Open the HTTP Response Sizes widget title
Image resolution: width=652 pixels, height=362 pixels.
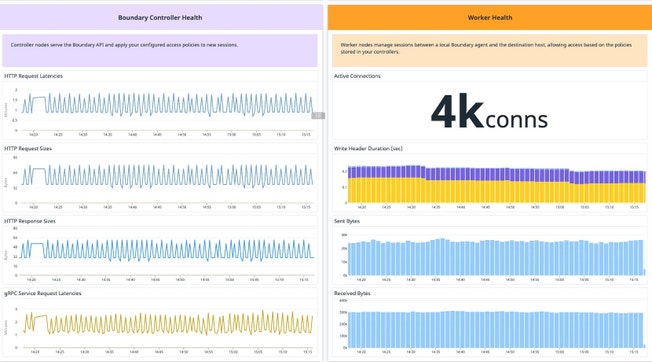pos(30,221)
